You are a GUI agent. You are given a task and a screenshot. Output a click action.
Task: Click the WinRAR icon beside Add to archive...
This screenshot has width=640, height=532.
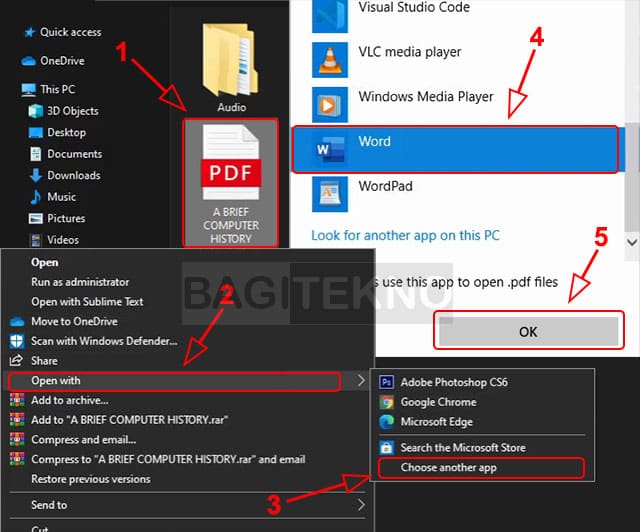17,400
